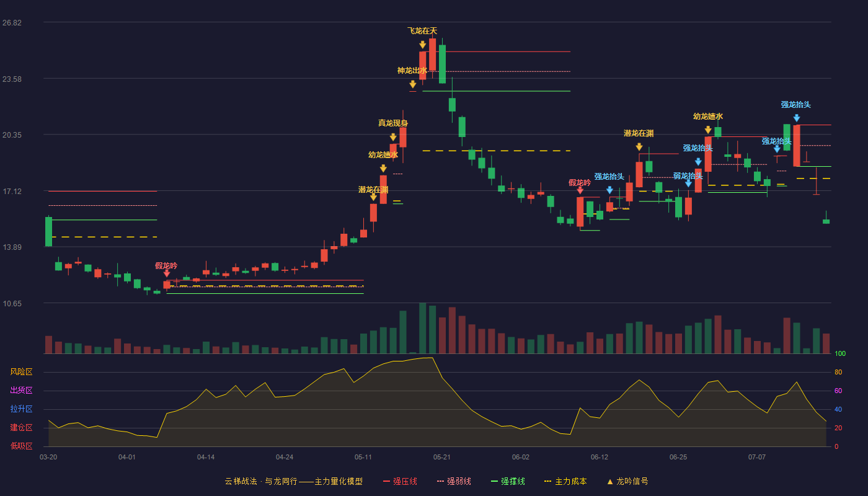This screenshot has height=496, width=868.
Task: Click the 神龙出水 signal arrow
Action: pyautogui.click(x=413, y=84)
